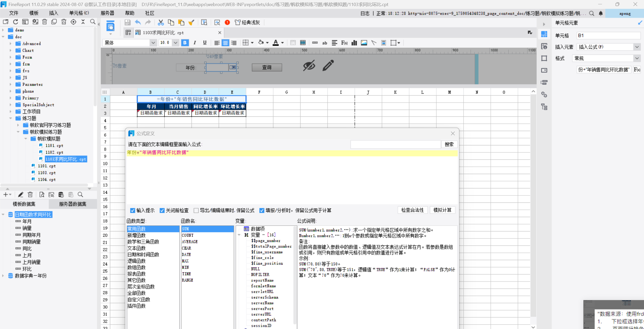Image resolution: width=644 pixels, height=329 pixels.
Task: Select 日期和时间函数 in function type list
Action: [143, 254]
